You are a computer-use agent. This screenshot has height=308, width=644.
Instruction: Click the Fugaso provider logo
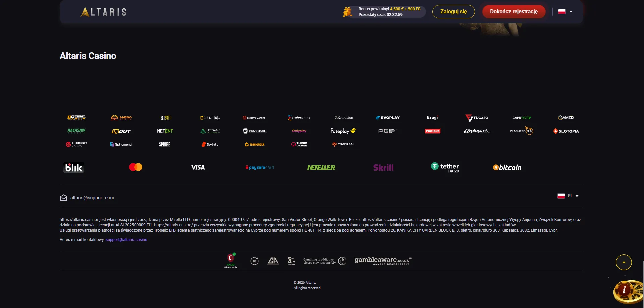click(477, 118)
